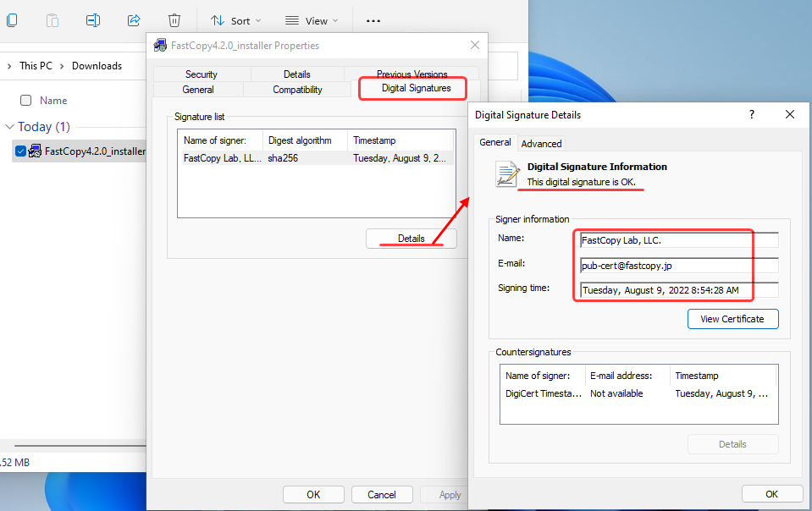Click the Details button under the signature list
Screen dimensions: 812x511
coord(411,238)
